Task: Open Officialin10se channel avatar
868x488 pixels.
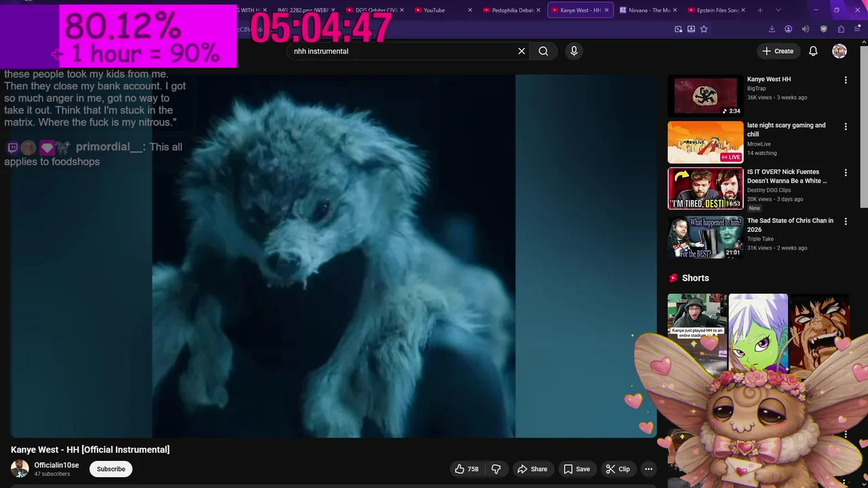Action: coord(20,468)
